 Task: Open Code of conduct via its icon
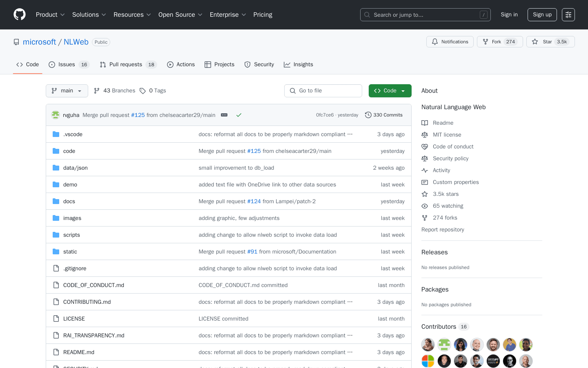[x=425, y=146]
